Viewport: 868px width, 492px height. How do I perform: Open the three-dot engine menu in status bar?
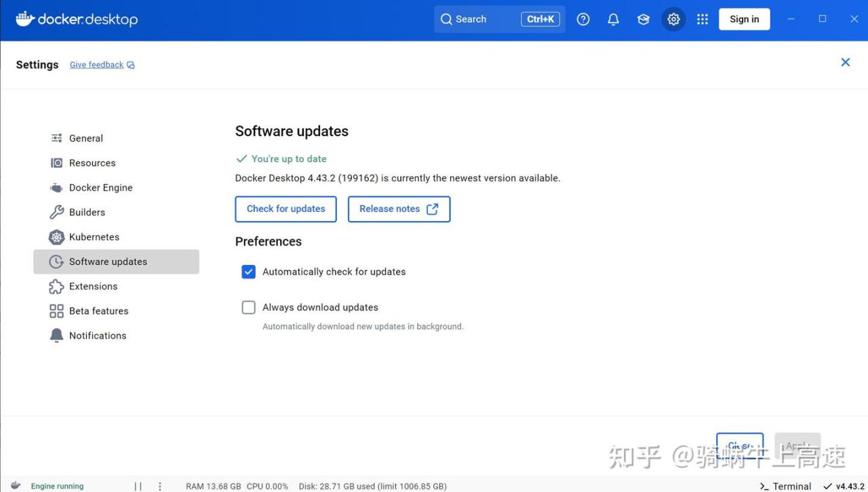[x=160, y=486]
